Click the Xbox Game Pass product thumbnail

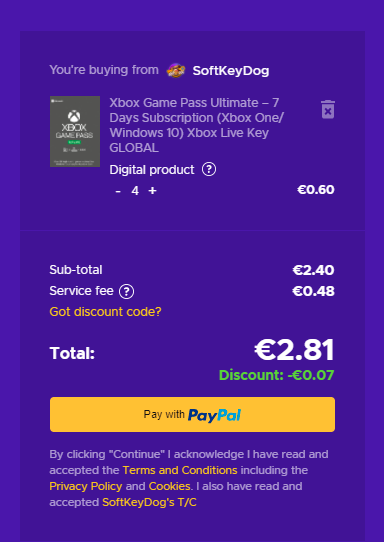tap(75, 131)
